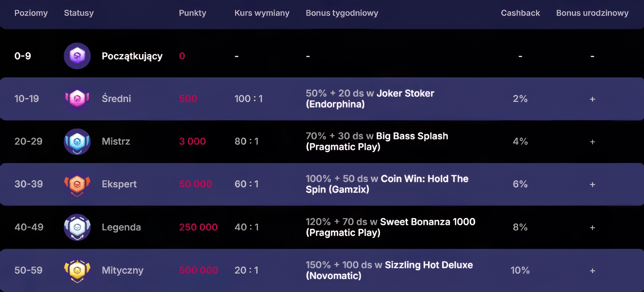Click the Średni pink status badge icon
Image resolution: width=644 pixels, height=292 pixels.
coord(77,99)
